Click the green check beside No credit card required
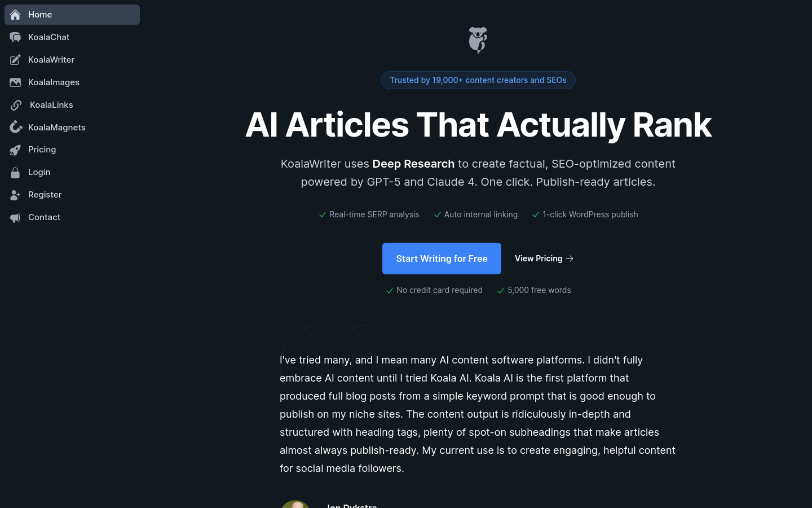The height and width of the screenshot is (508, 812). tap(390, 291)
